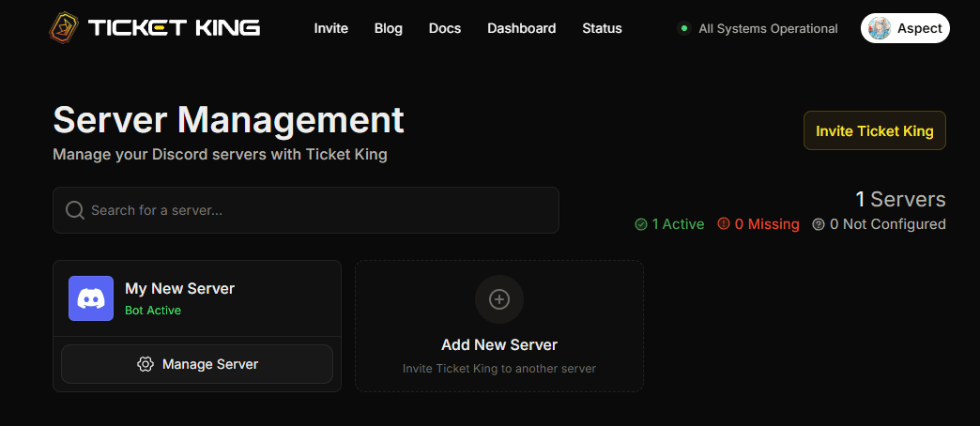This screenshot has width=980, height=426.
Task: Click the 0 Missing status label
Action: click(x=767, y=224)
